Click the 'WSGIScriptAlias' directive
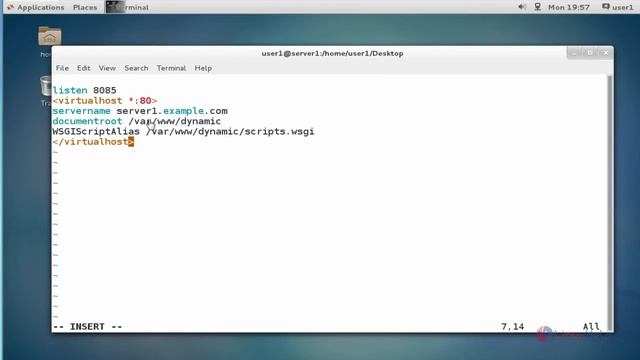The width and height of the screenshot is (640, 360). click(96, 131)
